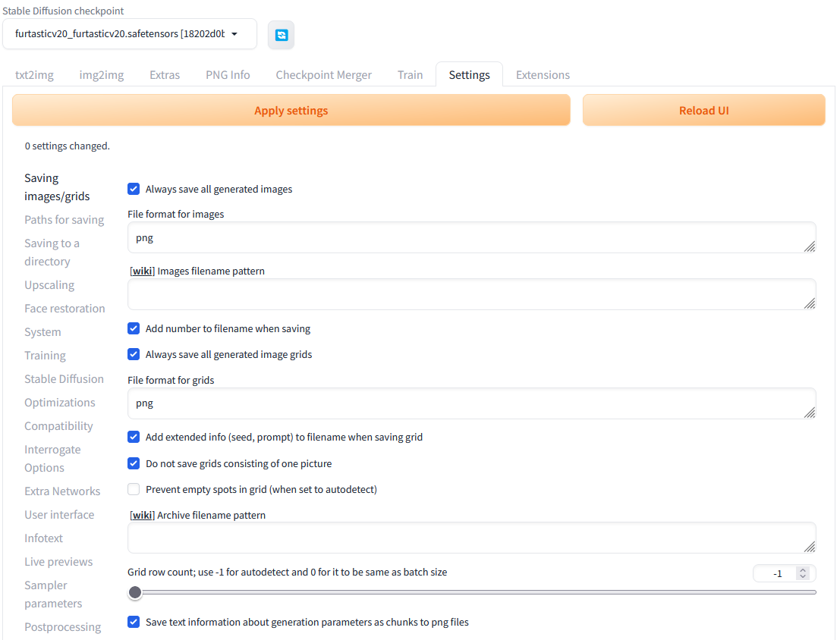The image size is (840, 640).
Task: Toggle Add number to filename when saving
Action: (134, 328)
